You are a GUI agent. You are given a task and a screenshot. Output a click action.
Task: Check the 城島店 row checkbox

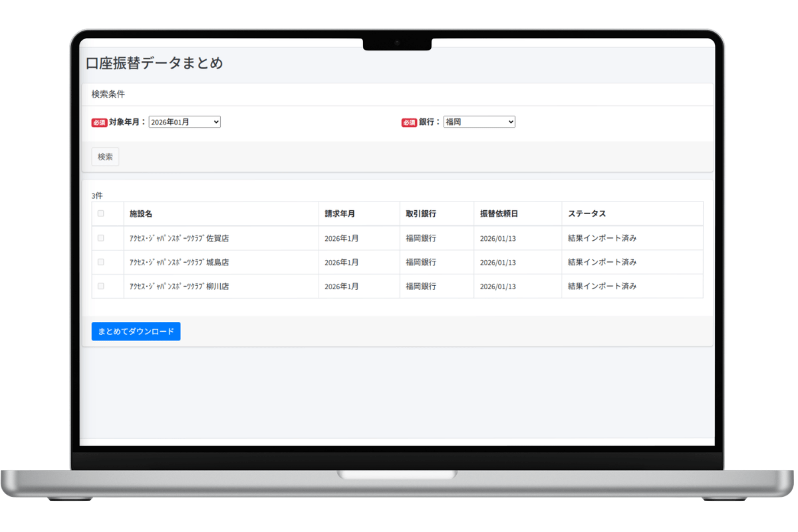tap(102, 262)
